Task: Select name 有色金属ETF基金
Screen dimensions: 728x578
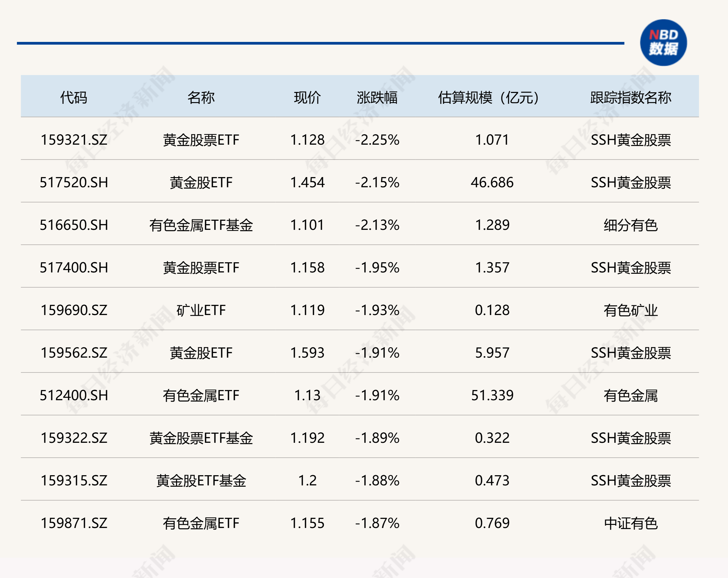Action: tap(201, 225)
